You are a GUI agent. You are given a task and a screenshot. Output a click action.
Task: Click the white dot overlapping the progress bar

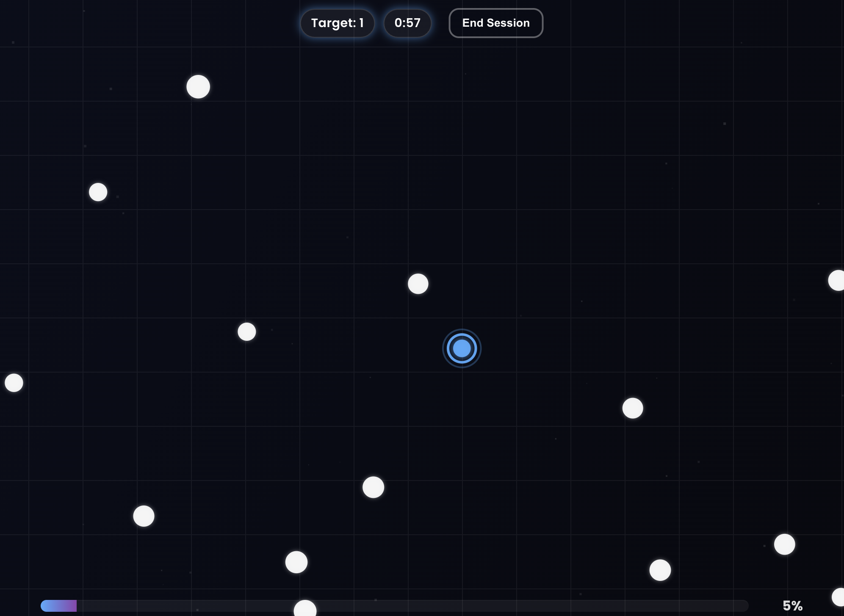click(305, 608)
